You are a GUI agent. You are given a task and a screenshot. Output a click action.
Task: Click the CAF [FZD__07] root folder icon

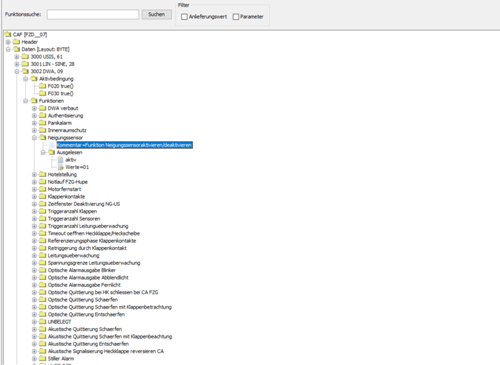[x=8, y=34]
